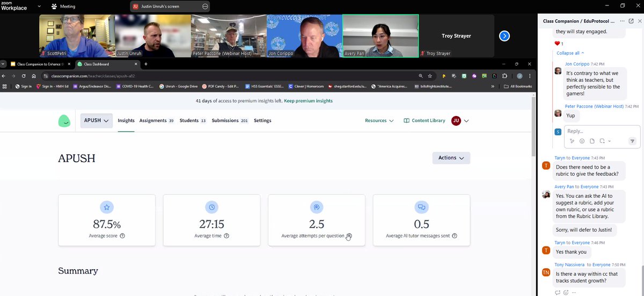Image resolution: width=644 pixels, height=296 pixels.
Task: Send the reply with arrow button
Action: pos(632,141)
